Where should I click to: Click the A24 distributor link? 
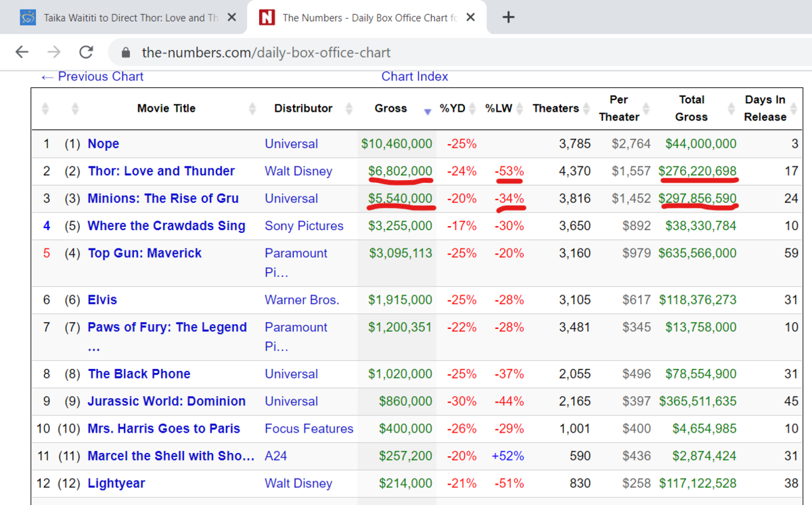click(x=276, y=456)
